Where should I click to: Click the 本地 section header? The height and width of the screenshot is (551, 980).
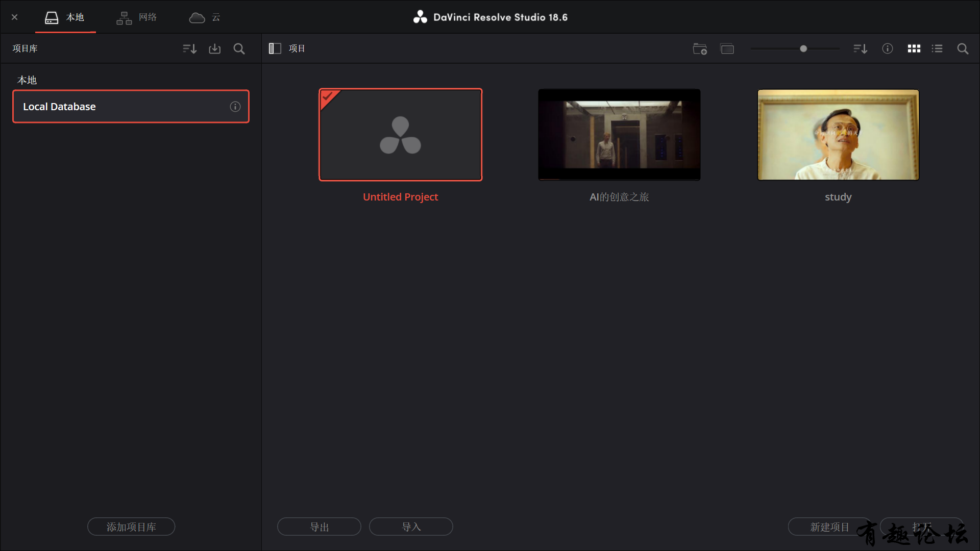click(x=27, y=80)
